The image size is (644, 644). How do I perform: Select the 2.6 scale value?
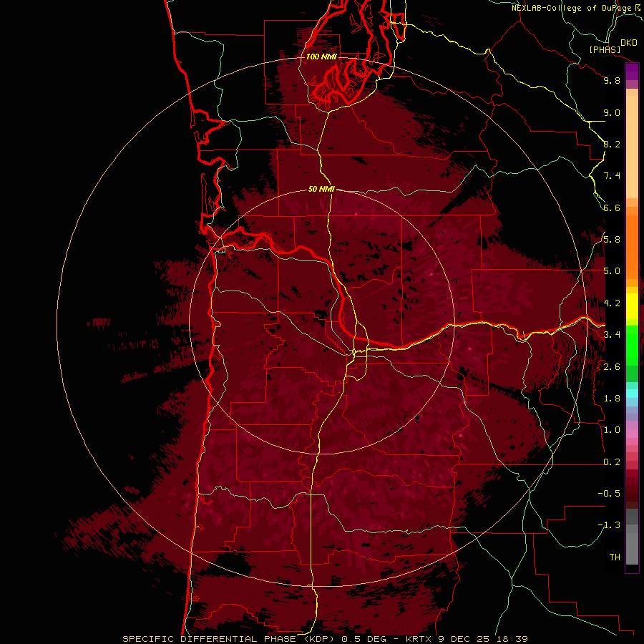[x=612, y=367]
